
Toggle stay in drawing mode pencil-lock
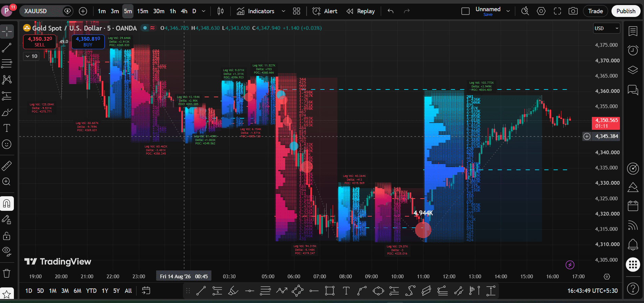point(7,220)
